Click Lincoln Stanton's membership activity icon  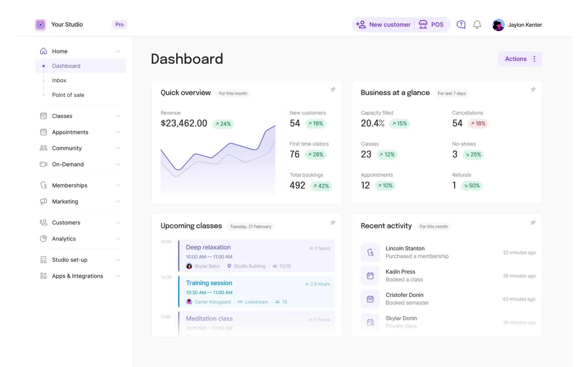pos(370,253)
